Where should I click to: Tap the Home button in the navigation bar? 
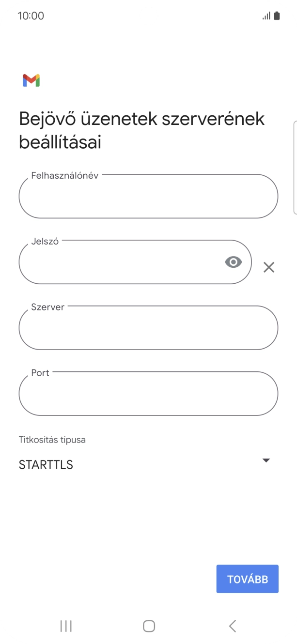click(x=148, y=626)
